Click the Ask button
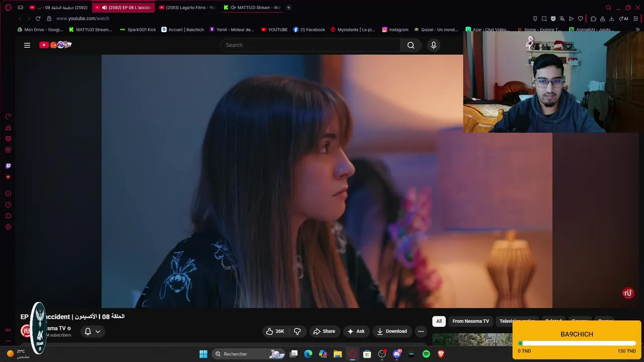Viewport: 644px width, 362px height. (356, 331)
